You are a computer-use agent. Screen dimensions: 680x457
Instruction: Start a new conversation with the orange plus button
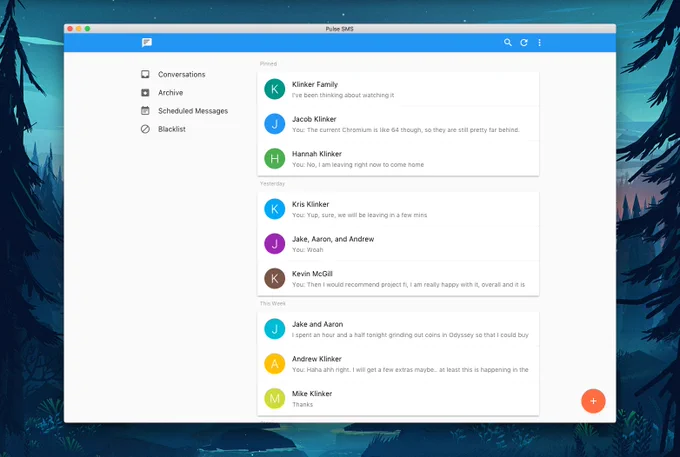tap(593, 401)
